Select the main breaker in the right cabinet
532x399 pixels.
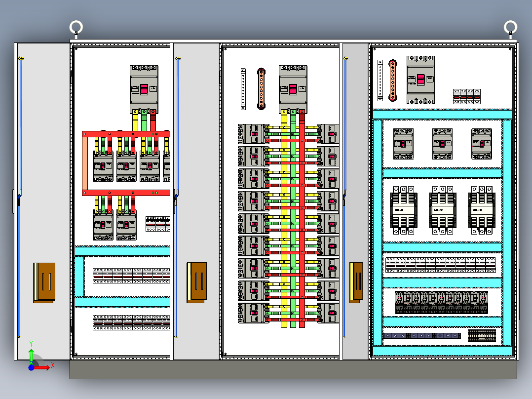420,80
